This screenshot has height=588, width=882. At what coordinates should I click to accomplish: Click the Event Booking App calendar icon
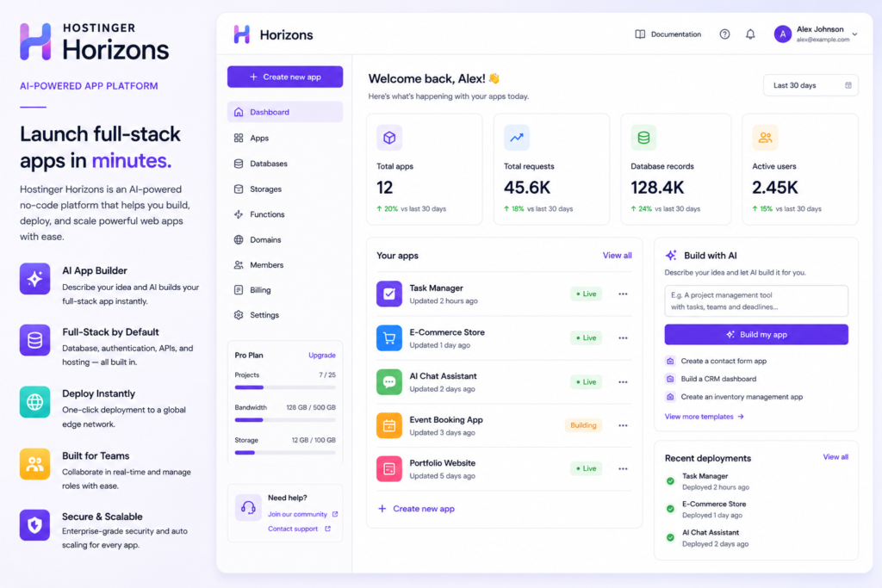389,425
